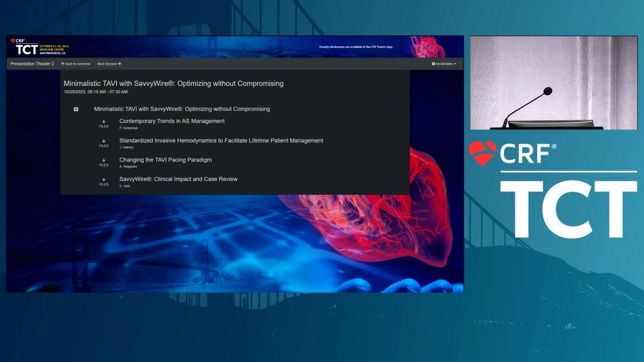Click the session date 10/25/2023 time text
The image size is (644, 362).
pyautogui.click(x=96, y=92)
